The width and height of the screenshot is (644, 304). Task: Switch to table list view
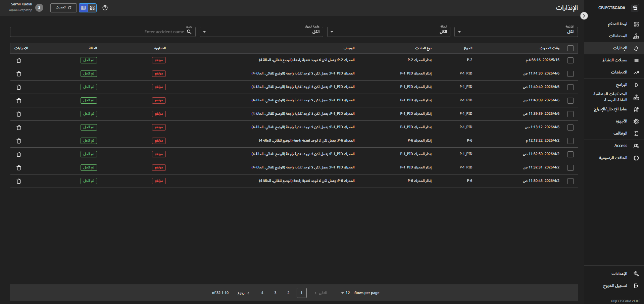click(x=83, y=8)
